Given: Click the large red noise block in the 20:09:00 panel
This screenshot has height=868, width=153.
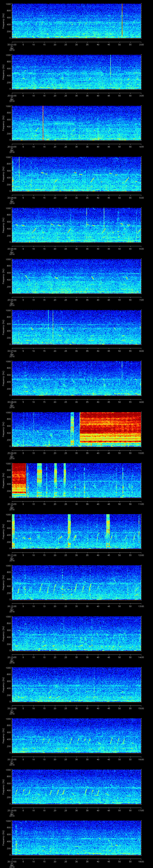Looking at the screenshot, I should coord(110,429).
